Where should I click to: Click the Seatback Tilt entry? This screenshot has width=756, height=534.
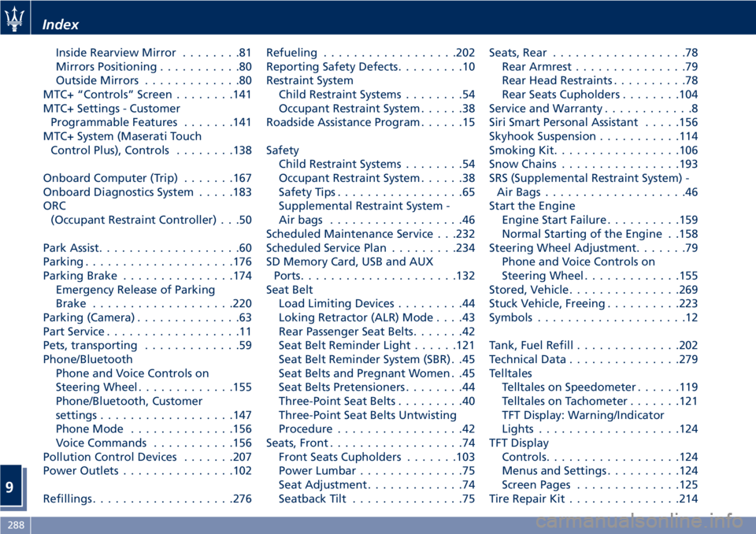coord(376,499)
